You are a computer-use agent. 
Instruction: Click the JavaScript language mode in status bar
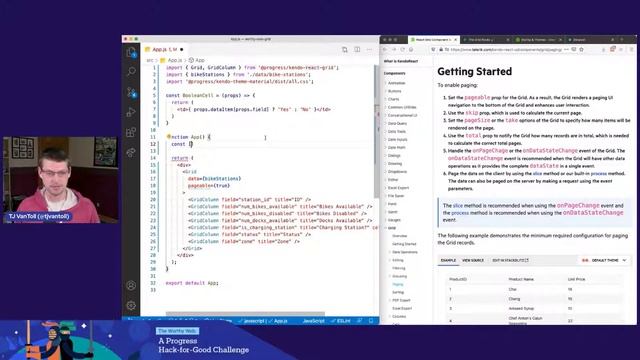click(313, 321)
